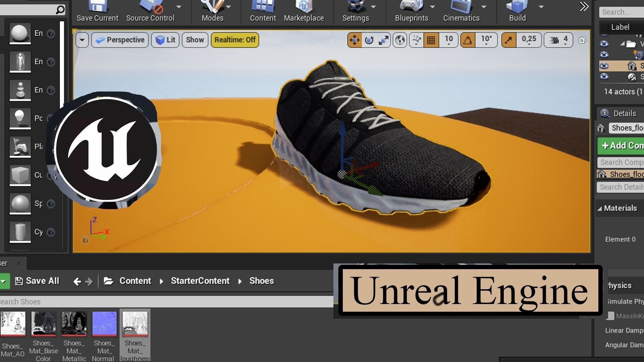
Task: Expand the toolbar overflow chevrons
Action: point(584,7)
